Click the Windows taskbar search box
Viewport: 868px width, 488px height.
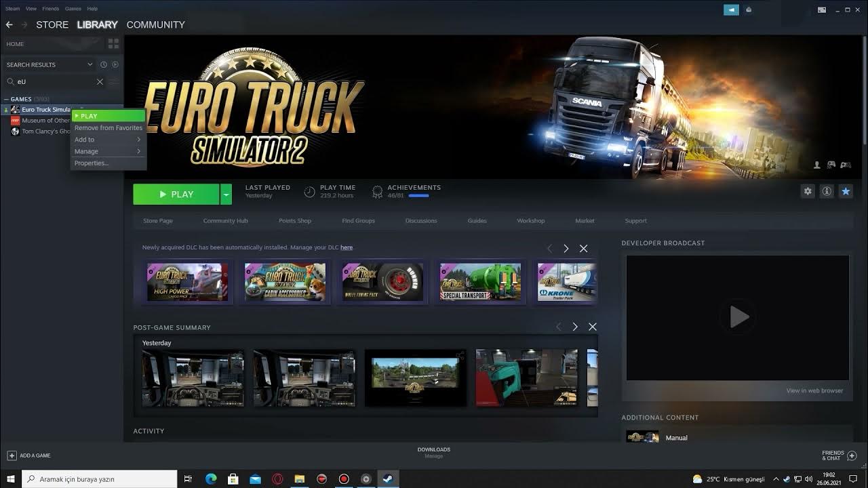point(100,479)
